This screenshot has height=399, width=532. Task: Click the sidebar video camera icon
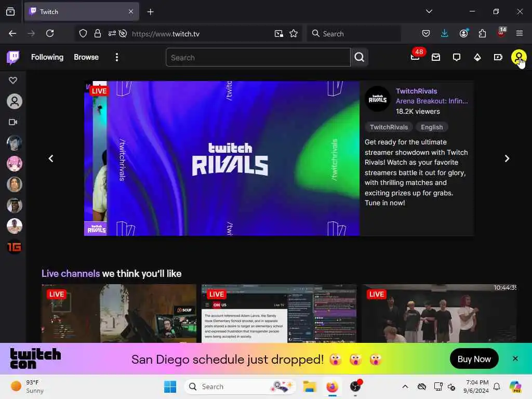(x=13, y=122)
